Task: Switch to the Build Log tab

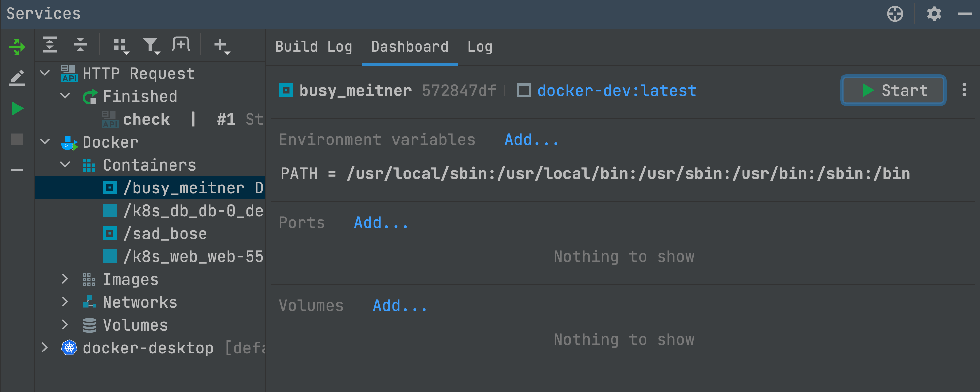Action: (x=314, y=47)
